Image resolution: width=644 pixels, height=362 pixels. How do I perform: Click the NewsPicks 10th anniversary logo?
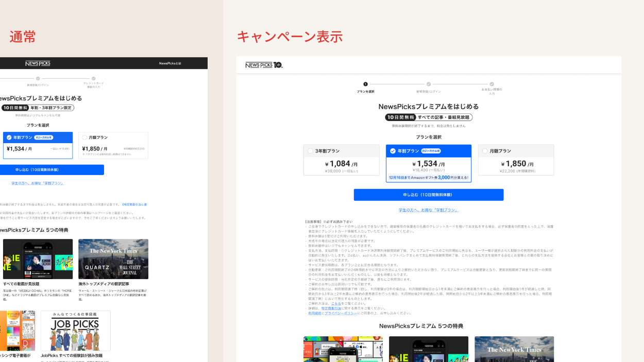[x=264, y=65]
